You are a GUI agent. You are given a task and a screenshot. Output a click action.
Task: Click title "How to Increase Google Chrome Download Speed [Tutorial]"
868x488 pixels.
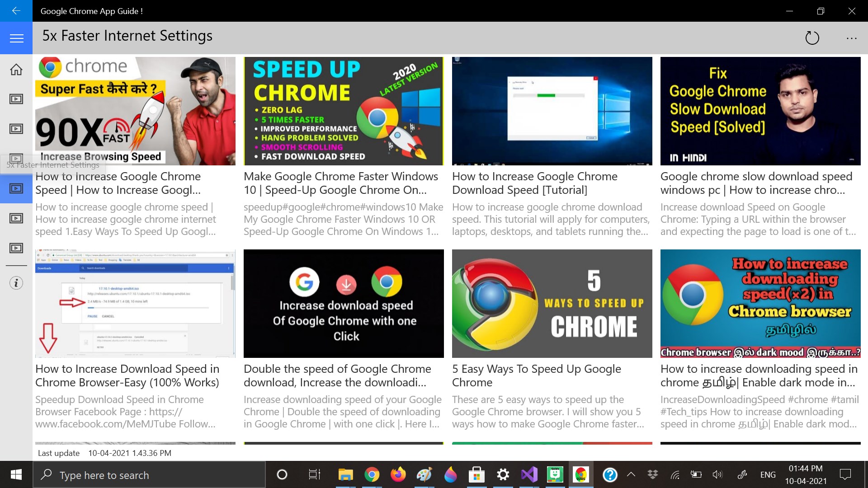tap(534, 183)
